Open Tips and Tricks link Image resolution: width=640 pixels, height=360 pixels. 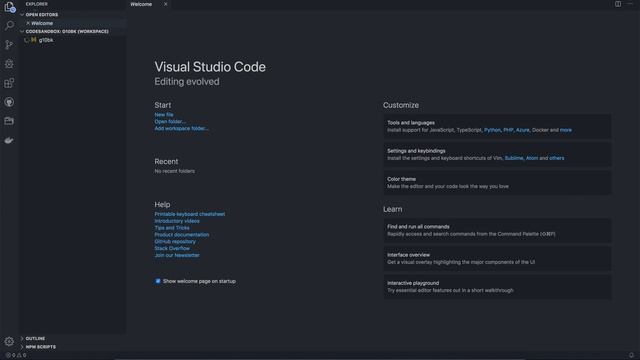(x=172, y=228)
